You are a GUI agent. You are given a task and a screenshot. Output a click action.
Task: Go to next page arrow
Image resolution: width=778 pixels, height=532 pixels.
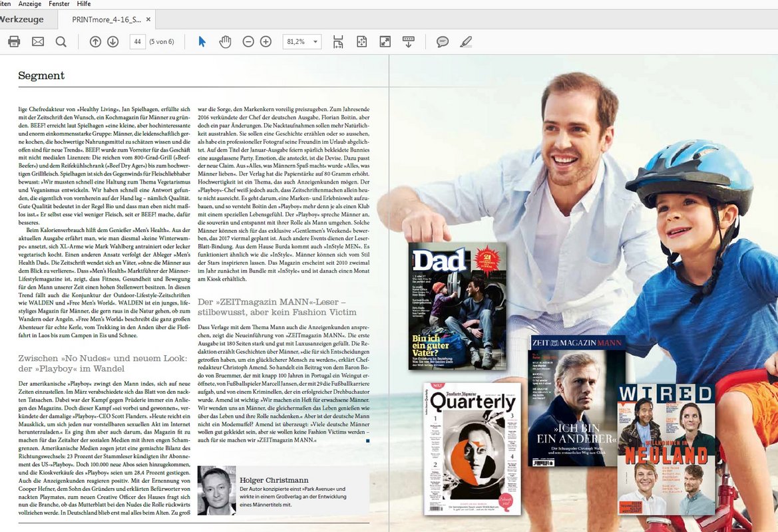[x=112, y=42]
